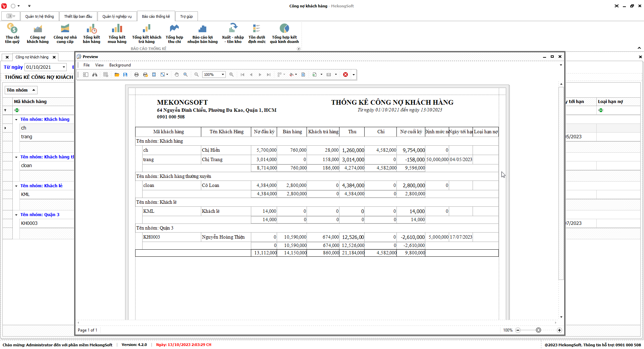Open the 100% zoom level dropdown
The width and height of the screenshot is (644, 349).
[x=223, y=74]
